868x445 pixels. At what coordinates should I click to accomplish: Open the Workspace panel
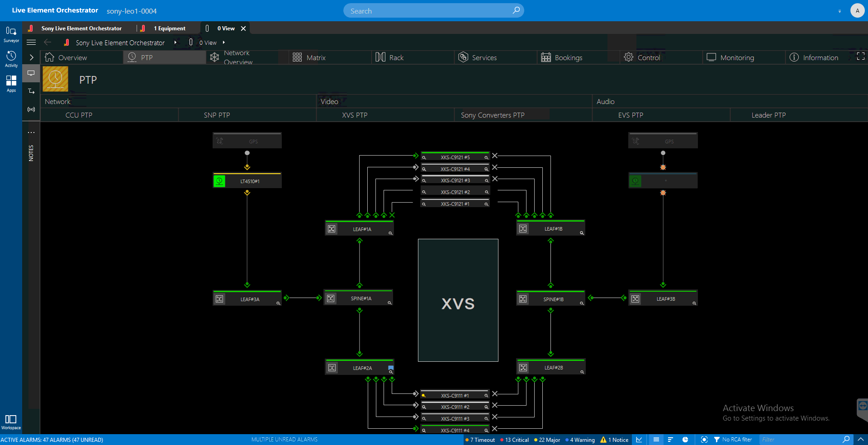(x=11, y=422)
